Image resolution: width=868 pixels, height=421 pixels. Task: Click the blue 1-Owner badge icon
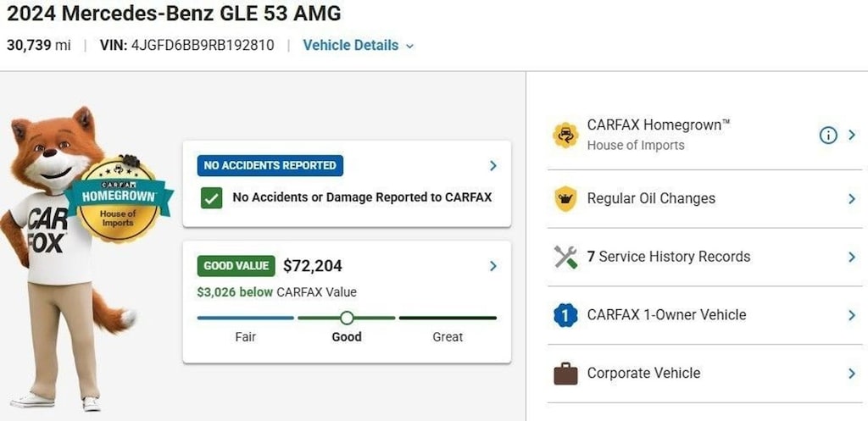pyautogui.click(x=565, y=315)
